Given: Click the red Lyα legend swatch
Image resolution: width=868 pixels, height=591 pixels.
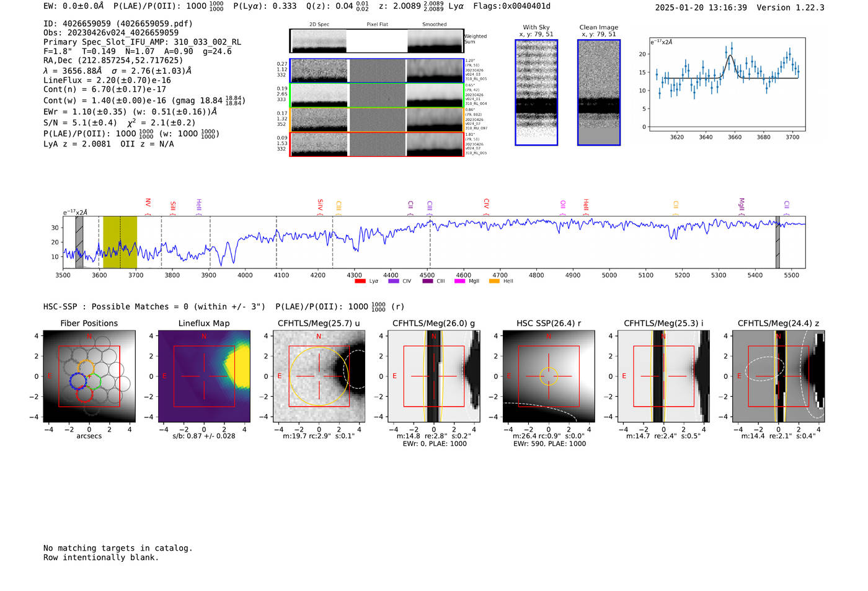Looking at the screenshot, I should click(360, 281).
